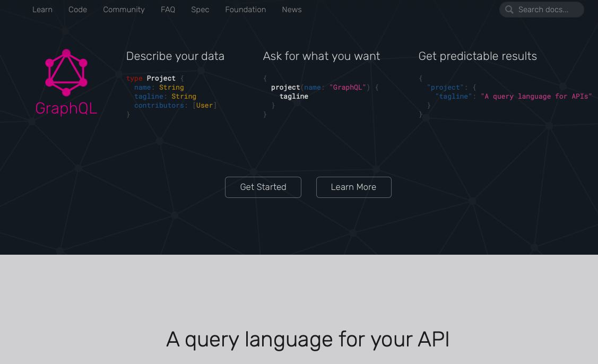Screen dimensions: 598x364
Task: Click the pink GraphQL hexagon logo
Action: (66, 73)
